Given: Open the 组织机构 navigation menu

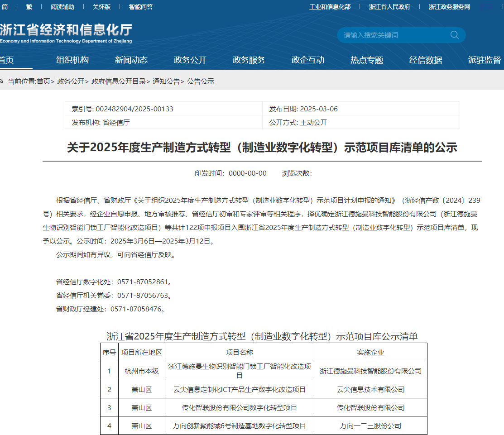Looking at the screenshot, I should point(72,60).
